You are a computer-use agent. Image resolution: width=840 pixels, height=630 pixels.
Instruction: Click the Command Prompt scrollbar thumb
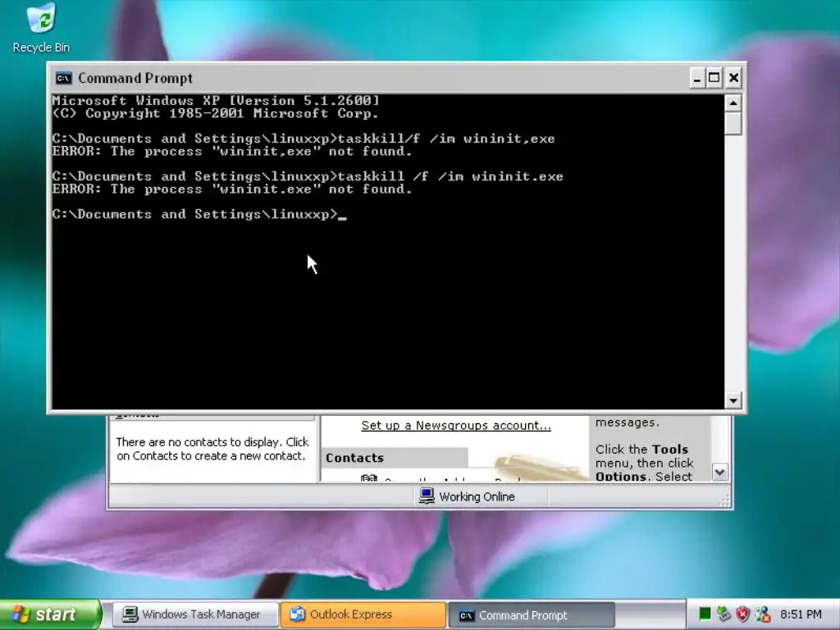pos(733,123)
